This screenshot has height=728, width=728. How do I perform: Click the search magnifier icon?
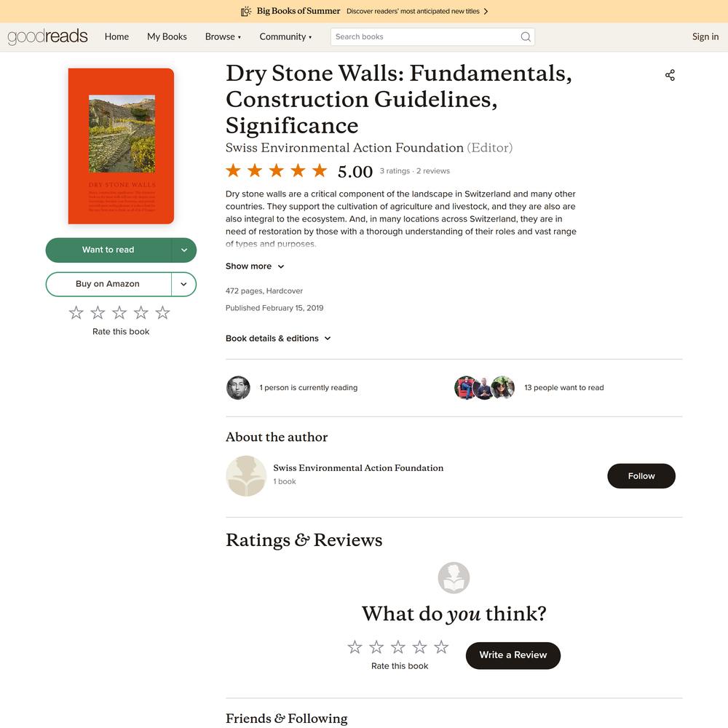525,36
